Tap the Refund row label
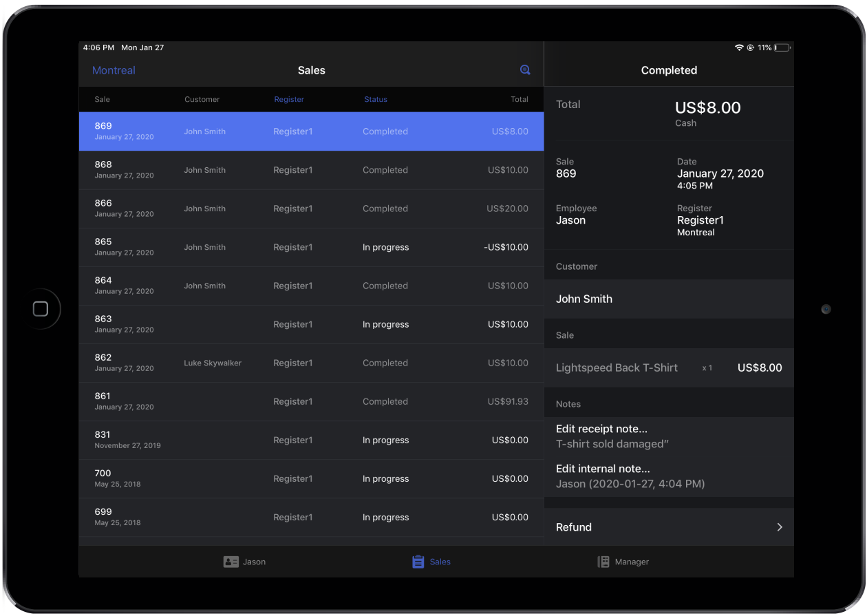This screenshot has width=867, height=616. [574, 527]
